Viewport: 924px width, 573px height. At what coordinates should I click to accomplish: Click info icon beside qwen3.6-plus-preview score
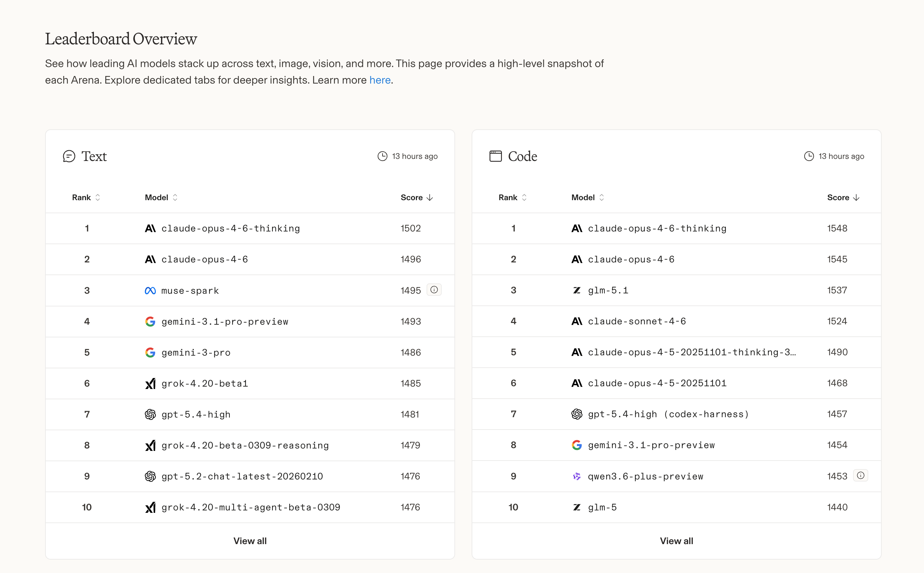pyautogui.click(x=860, y=476)
